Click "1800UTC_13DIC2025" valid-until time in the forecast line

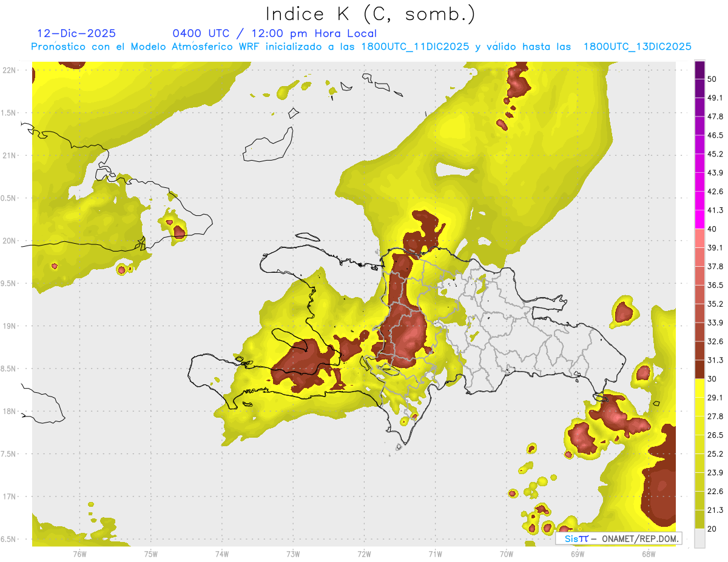click(x=637, y=47)
